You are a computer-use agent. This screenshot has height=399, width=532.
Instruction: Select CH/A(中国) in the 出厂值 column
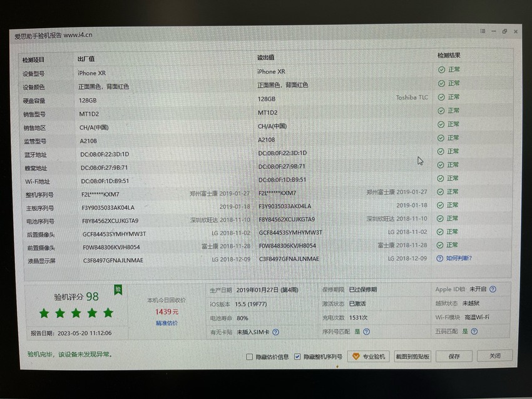(x=94, y=128)
